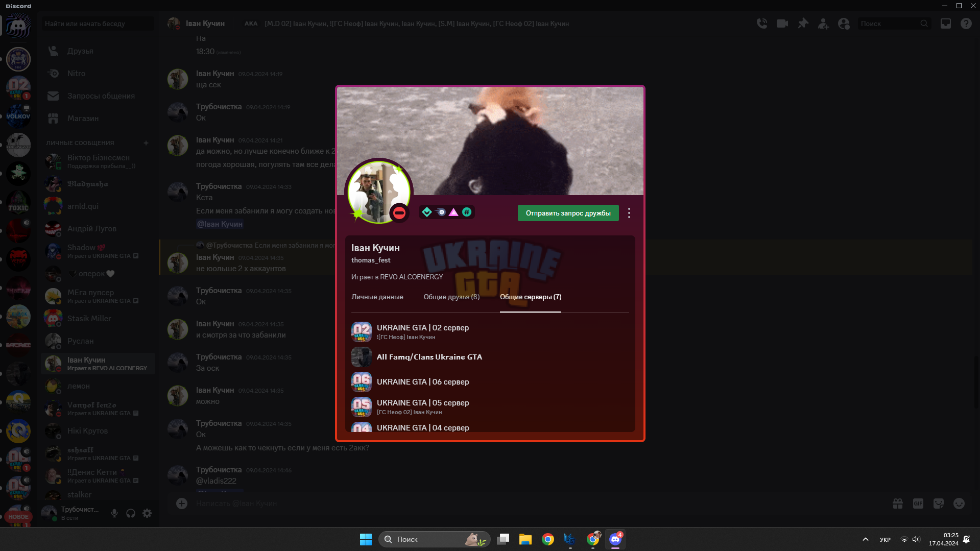Open Запросы общения in sidebar

pos(98,96)
